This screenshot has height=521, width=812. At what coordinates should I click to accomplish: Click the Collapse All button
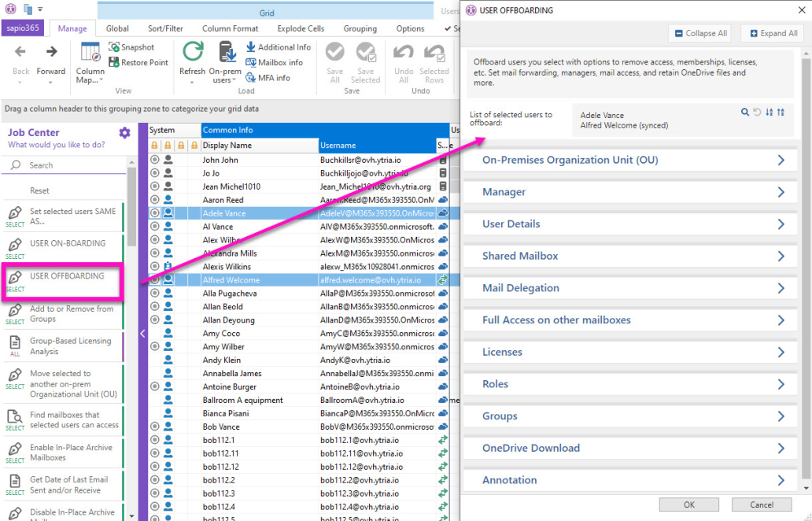[700, 33]
